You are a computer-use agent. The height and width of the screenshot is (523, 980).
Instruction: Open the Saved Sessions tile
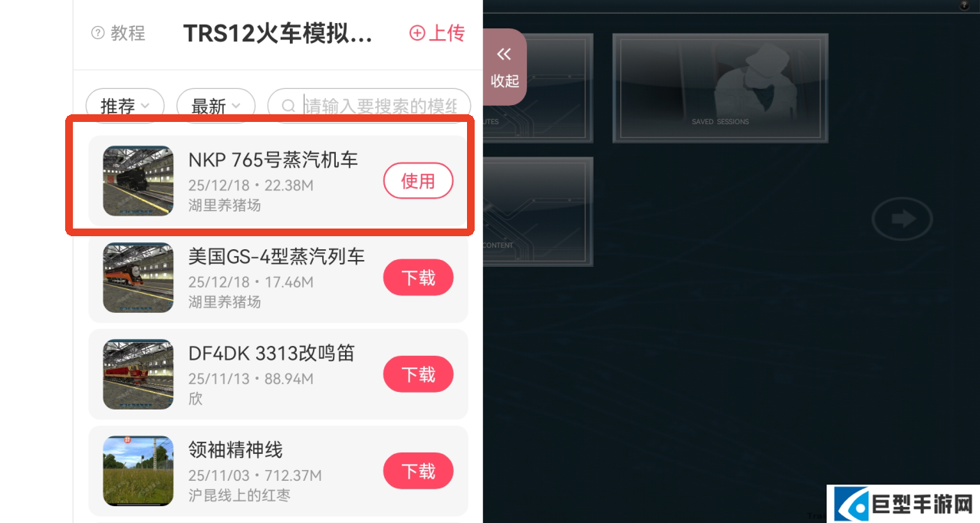(x=720, y=88)
